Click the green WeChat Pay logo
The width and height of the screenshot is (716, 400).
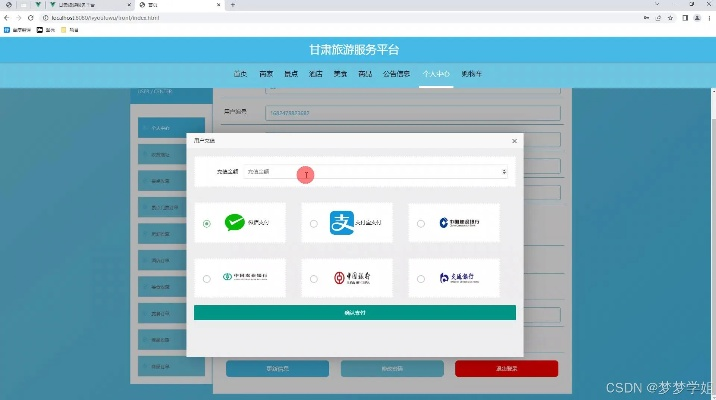pos(235,222)
